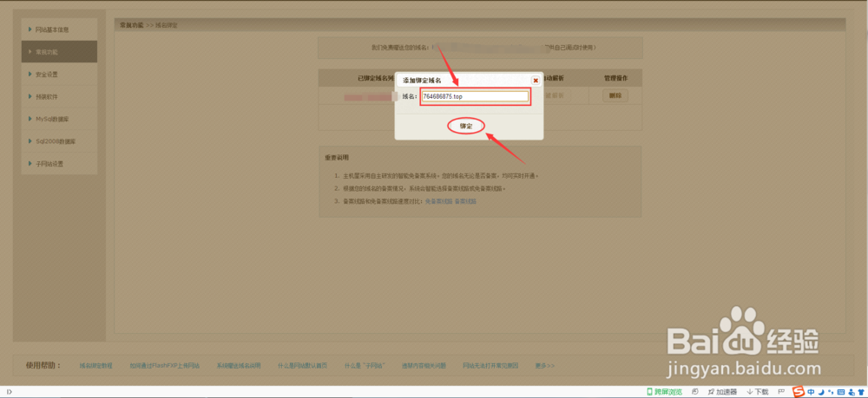Open the MySql数据库 sidebar item
868x398 pixels.
(x=59, y=119)
